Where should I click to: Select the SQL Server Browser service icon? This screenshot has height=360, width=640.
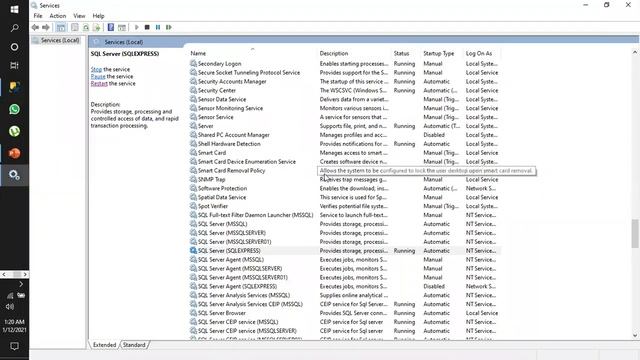(x=193, y=313)
